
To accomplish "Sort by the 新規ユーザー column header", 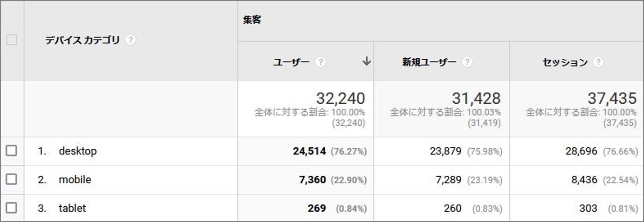I will [429, 62].
